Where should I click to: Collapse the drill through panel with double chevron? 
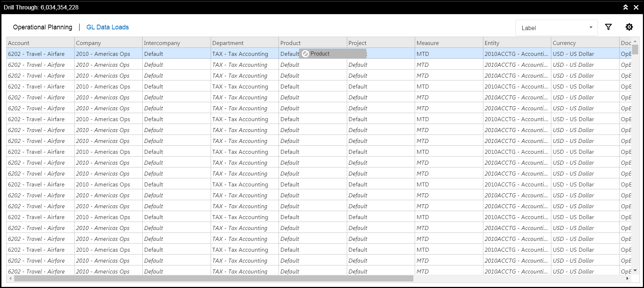tap(625, 7)
